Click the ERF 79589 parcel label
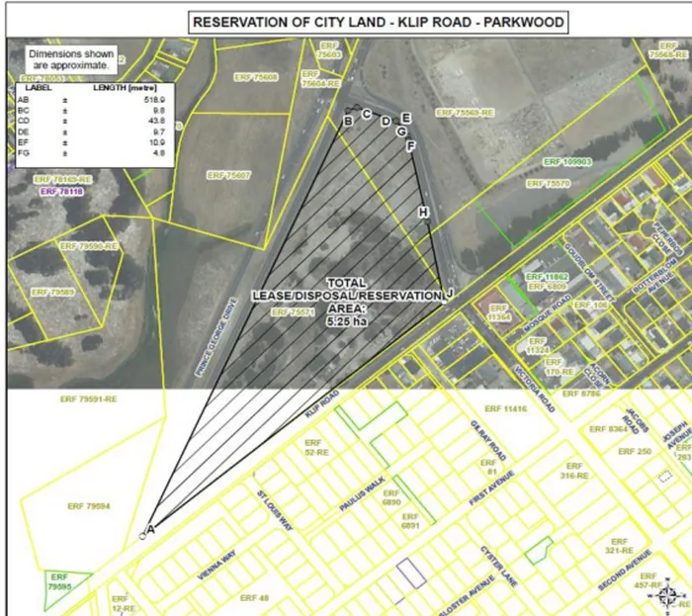692x616 pixels. tap(53, 292)
